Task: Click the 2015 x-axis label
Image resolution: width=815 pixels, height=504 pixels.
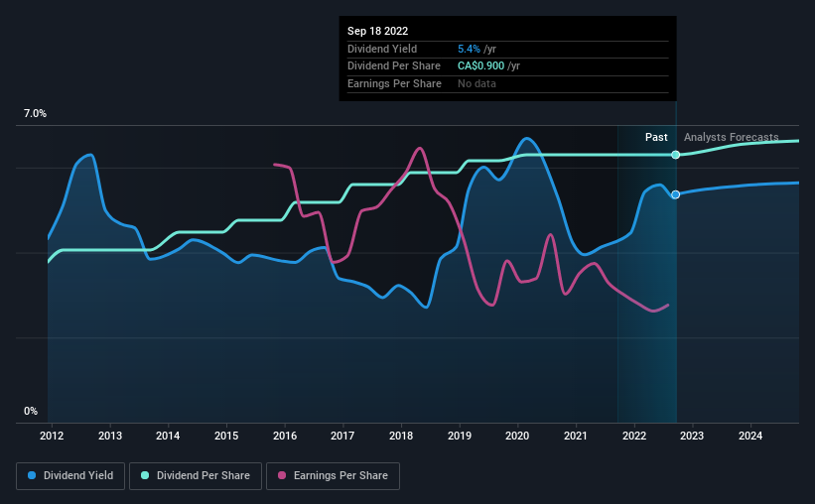Action: (226, 436)
